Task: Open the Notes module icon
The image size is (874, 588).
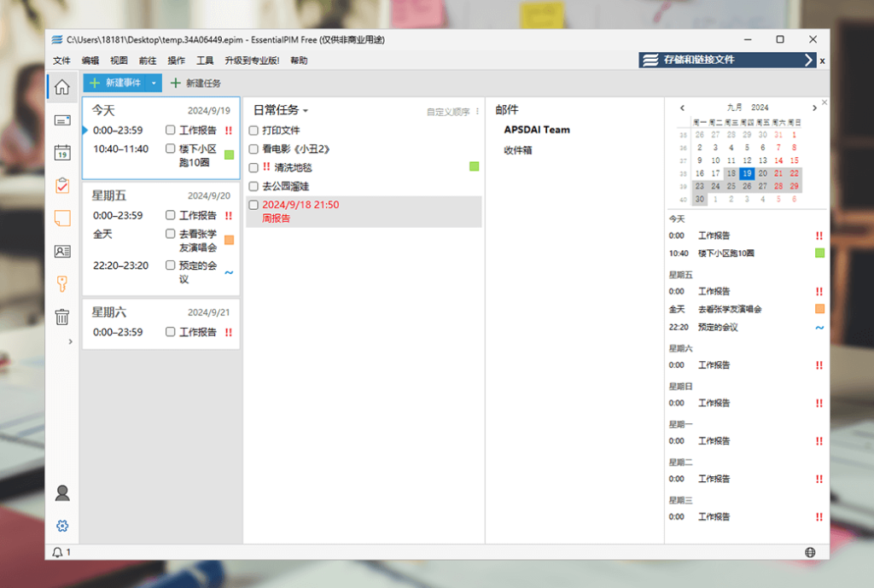Action: click(x=61, y=218)
